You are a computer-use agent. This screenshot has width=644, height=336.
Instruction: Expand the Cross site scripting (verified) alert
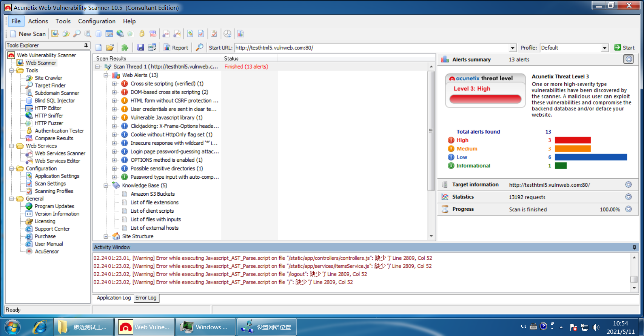114,84
